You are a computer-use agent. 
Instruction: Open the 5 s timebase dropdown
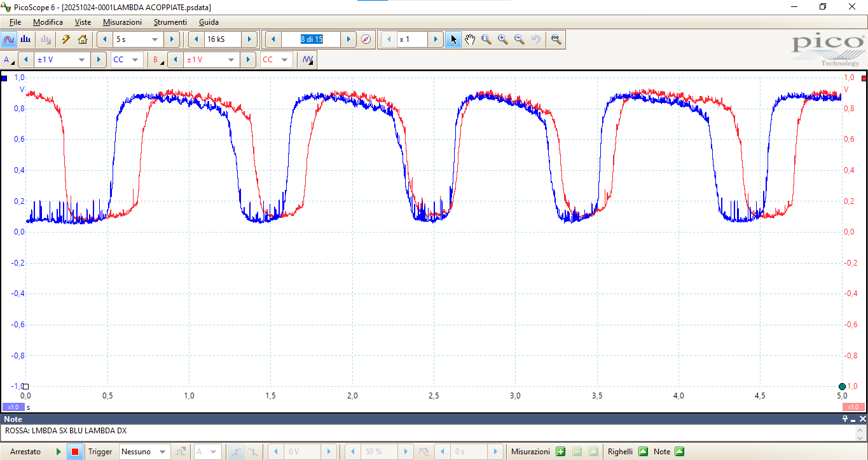(154, 39)
